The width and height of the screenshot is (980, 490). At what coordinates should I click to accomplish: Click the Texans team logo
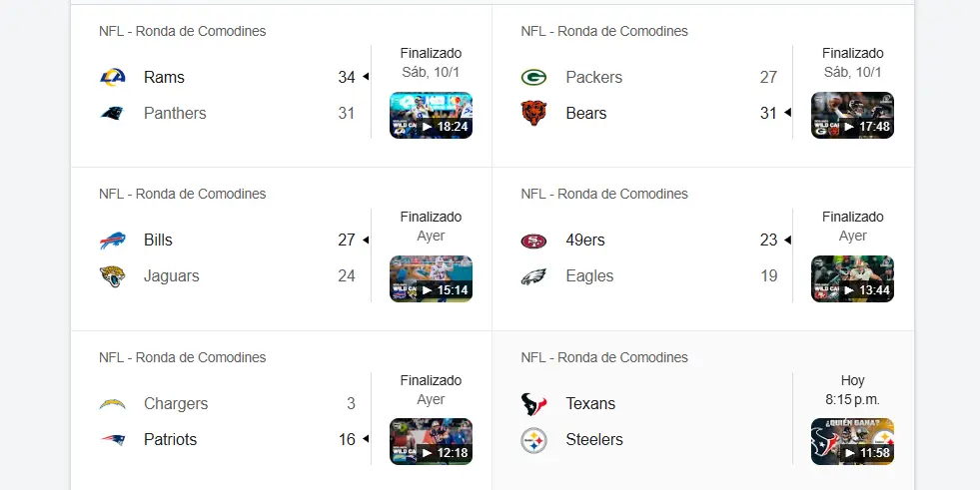coord(534,403)
